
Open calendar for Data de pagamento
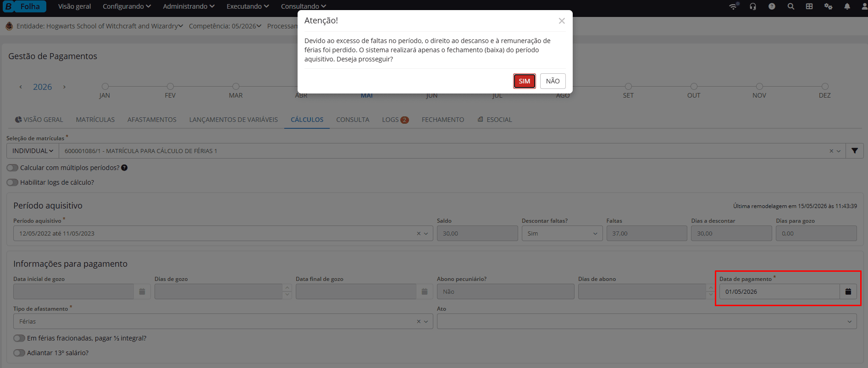point(848,291)
